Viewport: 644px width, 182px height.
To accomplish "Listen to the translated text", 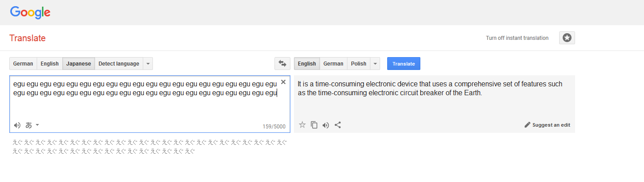I will [326, 125].
